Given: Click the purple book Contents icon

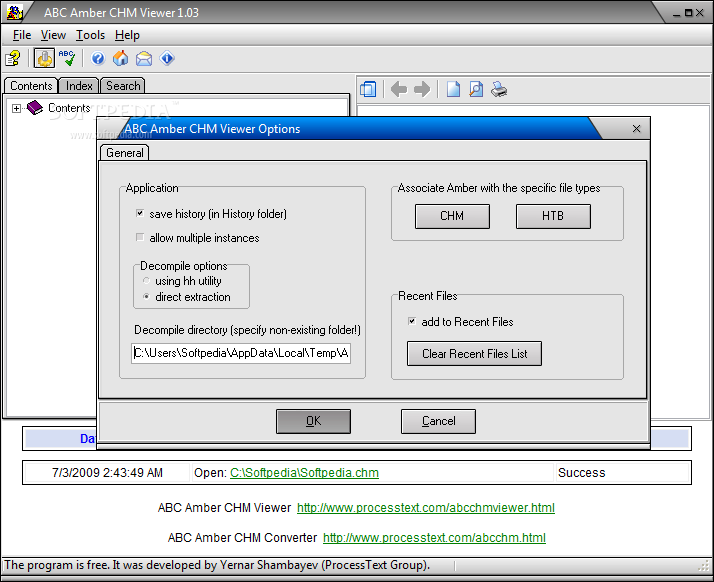Looking at the screenshot, I should (35, 108).
